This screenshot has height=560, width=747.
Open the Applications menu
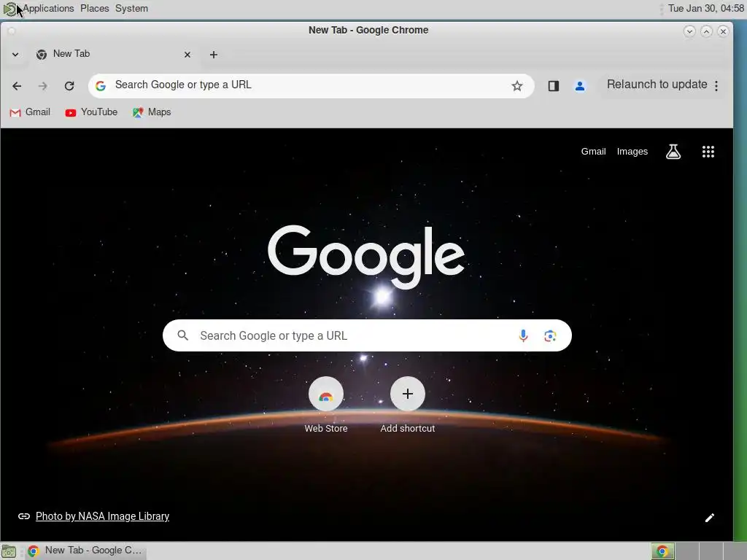[48, 8]
